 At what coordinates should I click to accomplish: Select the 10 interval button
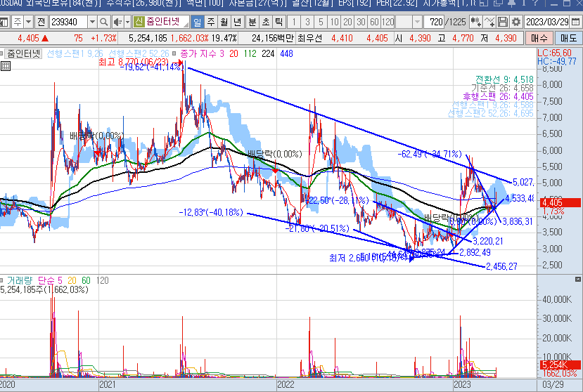coord(334,22)
